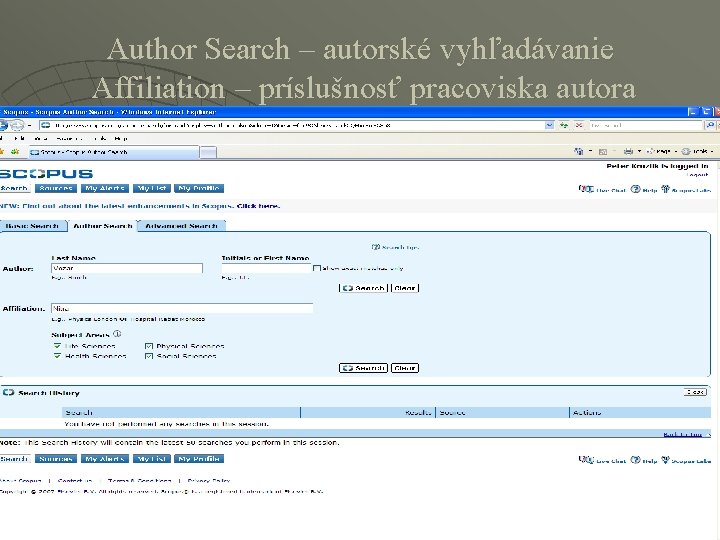Click the bottom Scopus Labs icon
Image resolution: width=720 pixels, height=540 pixels.
tap(665, 460)
